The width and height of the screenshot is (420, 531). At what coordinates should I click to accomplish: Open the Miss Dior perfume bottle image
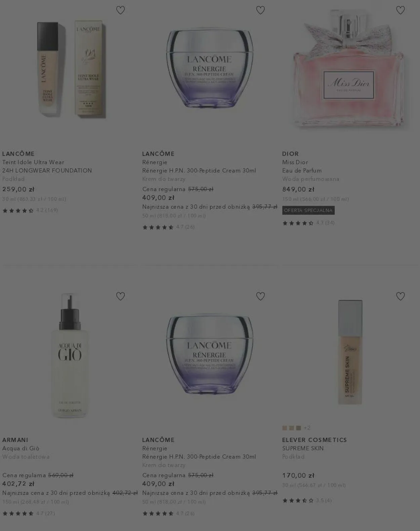[348, 69]
